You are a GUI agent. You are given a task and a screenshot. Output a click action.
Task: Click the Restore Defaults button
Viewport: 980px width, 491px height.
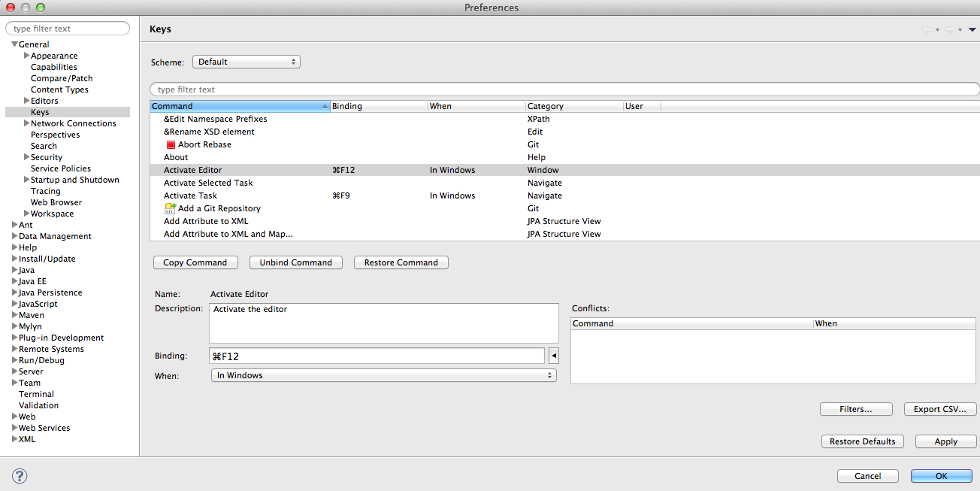[x=862, y=441]
